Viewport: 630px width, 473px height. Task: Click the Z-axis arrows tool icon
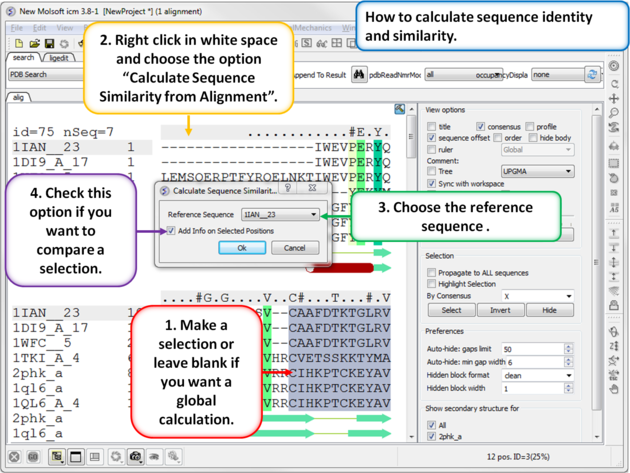pyautogui.click(x=614, y=346)
